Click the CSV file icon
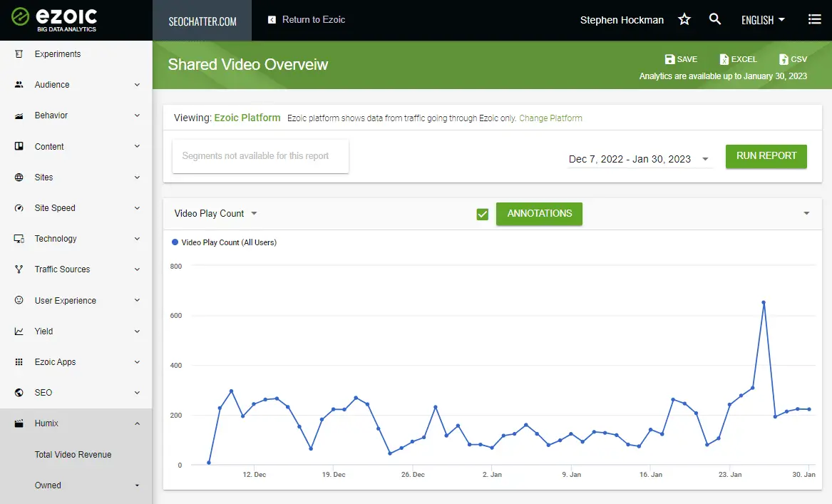Viewport: 832px width, 504px height. pyautogui.click(x=784, y=59)
